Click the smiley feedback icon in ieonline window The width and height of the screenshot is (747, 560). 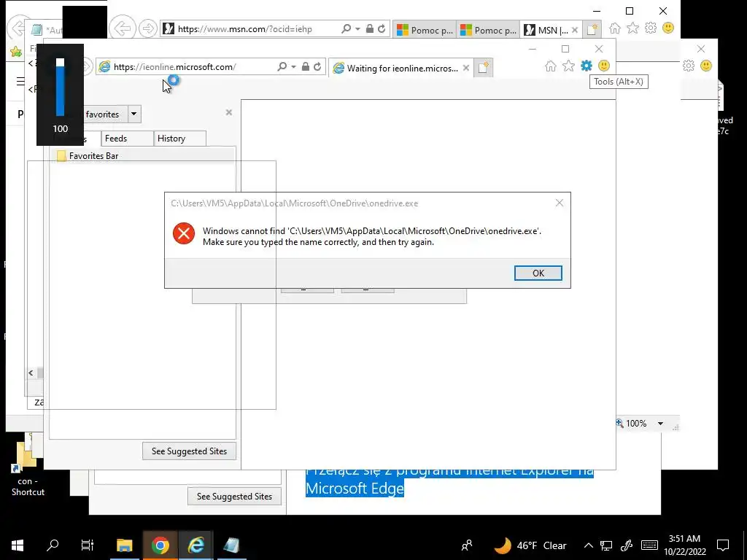click(604, 66)
